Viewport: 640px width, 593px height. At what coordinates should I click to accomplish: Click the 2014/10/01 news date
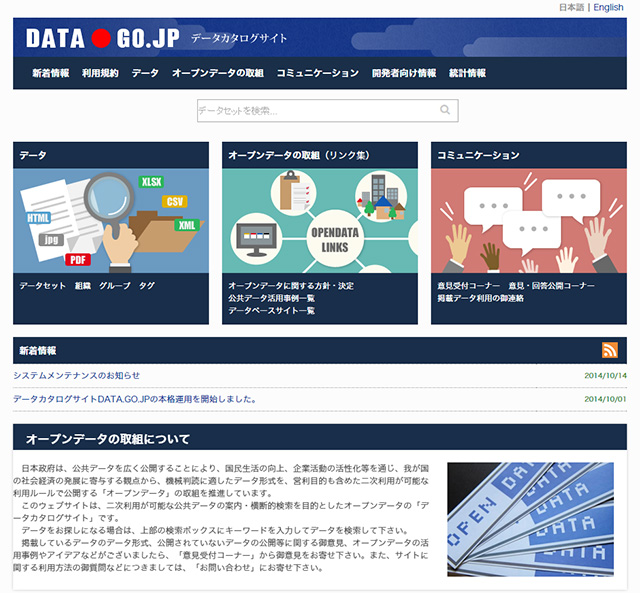click(605, 399)
